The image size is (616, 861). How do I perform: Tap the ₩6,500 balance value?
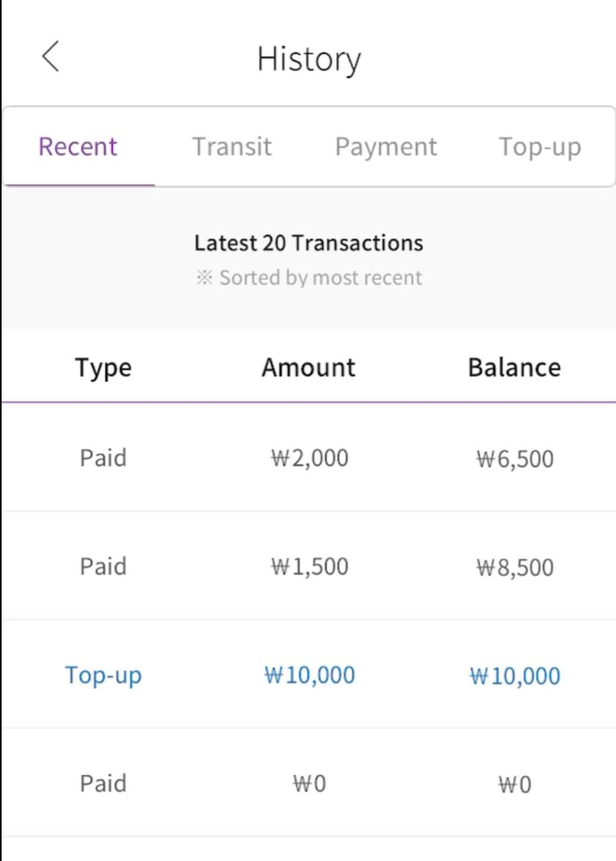pyautogui.click(x=514, y=459)
